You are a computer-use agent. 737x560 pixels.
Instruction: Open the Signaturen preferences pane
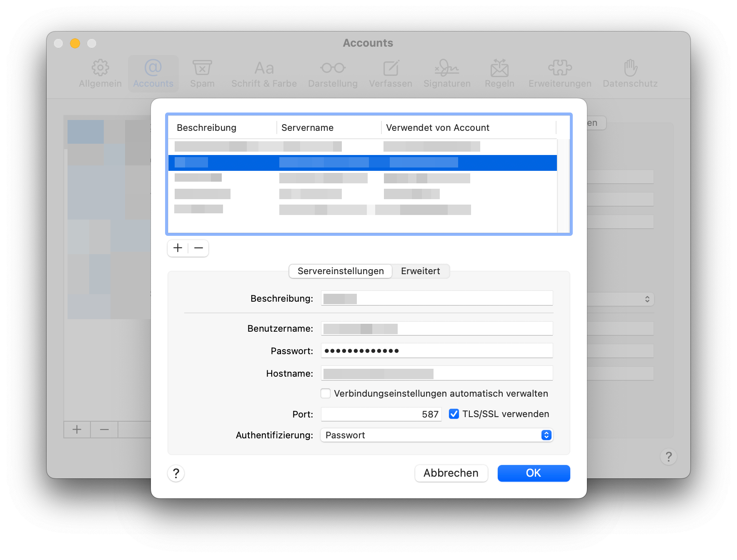pyautogui.click(x=447, y=74)
